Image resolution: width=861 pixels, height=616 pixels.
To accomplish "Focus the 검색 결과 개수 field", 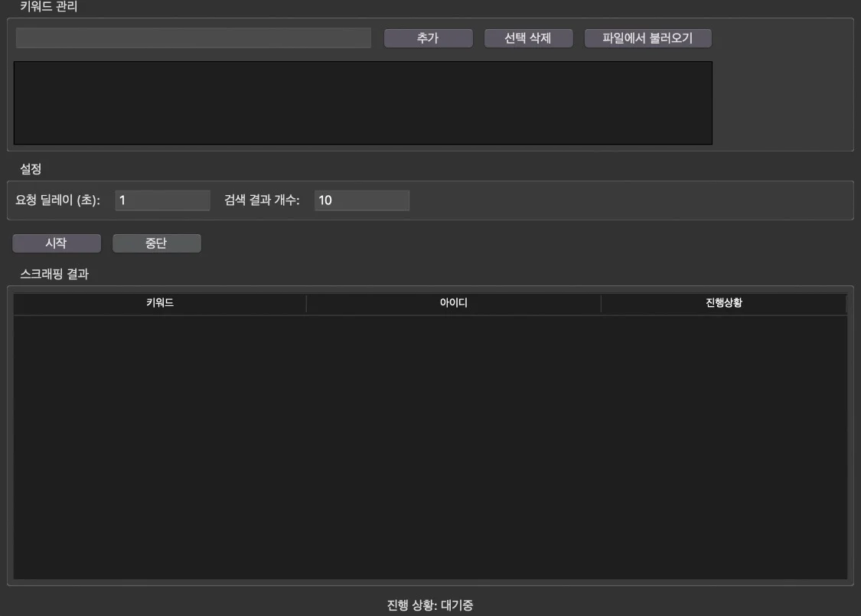I will pyautogui.click(x=362, y=200).
